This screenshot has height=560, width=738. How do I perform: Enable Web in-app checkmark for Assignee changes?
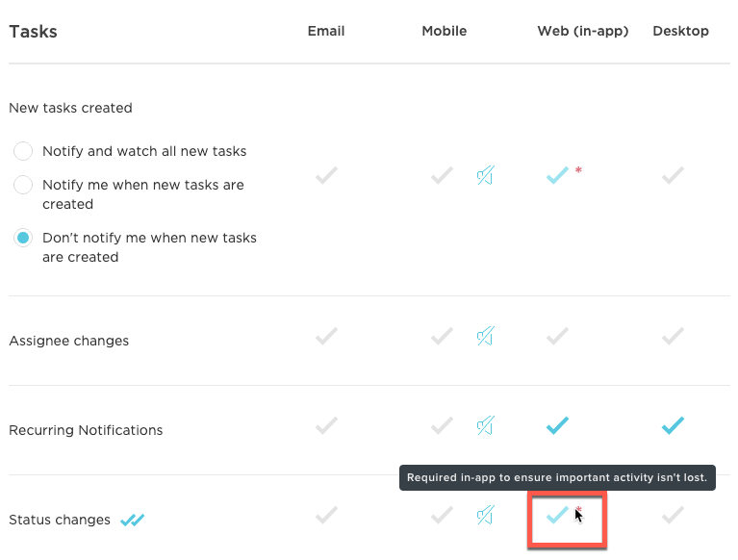557,336
